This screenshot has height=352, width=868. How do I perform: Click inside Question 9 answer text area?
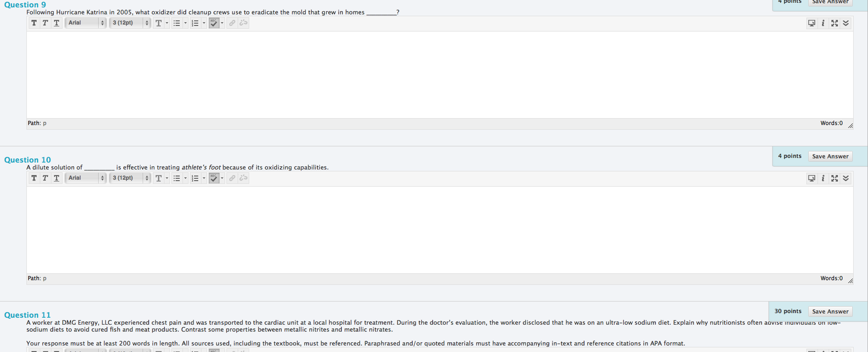click(440, 75)
